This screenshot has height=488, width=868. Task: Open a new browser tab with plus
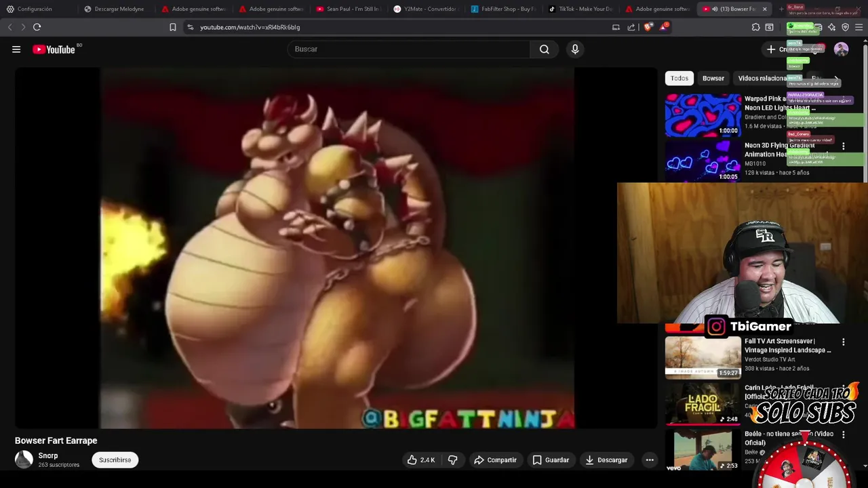click(781, 9)
